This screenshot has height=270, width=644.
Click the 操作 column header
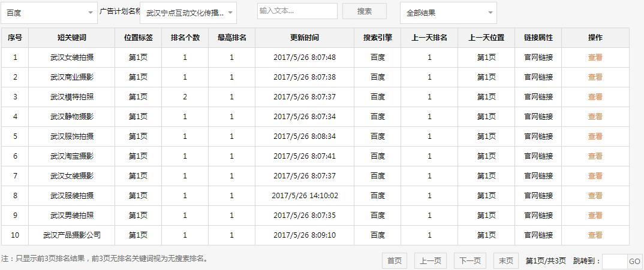595,38
